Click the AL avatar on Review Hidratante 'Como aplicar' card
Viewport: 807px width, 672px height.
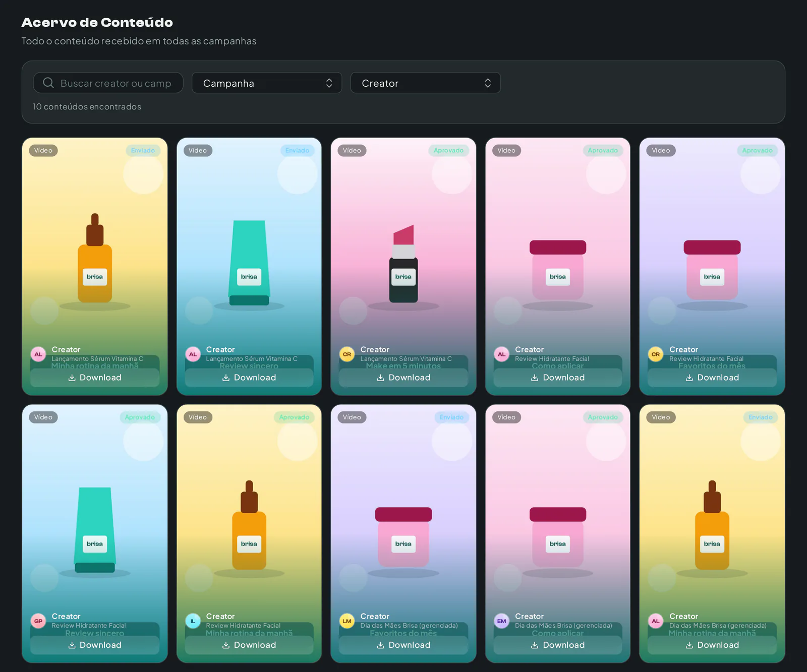[501, 354]
